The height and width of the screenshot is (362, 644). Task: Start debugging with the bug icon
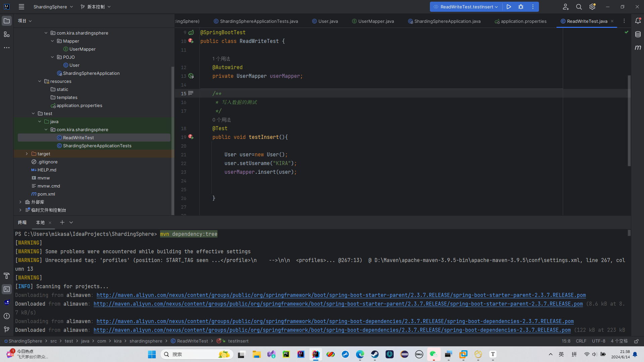[521, 7]
